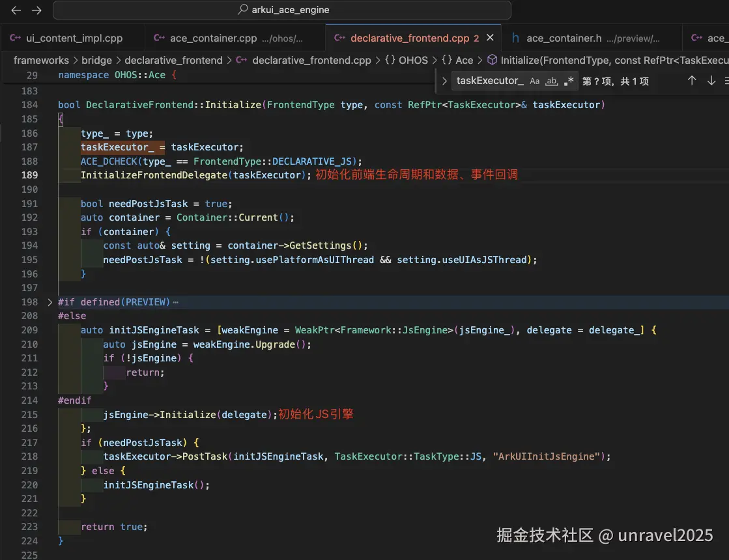Click line number 184 in gutter

tap(29, 105)
